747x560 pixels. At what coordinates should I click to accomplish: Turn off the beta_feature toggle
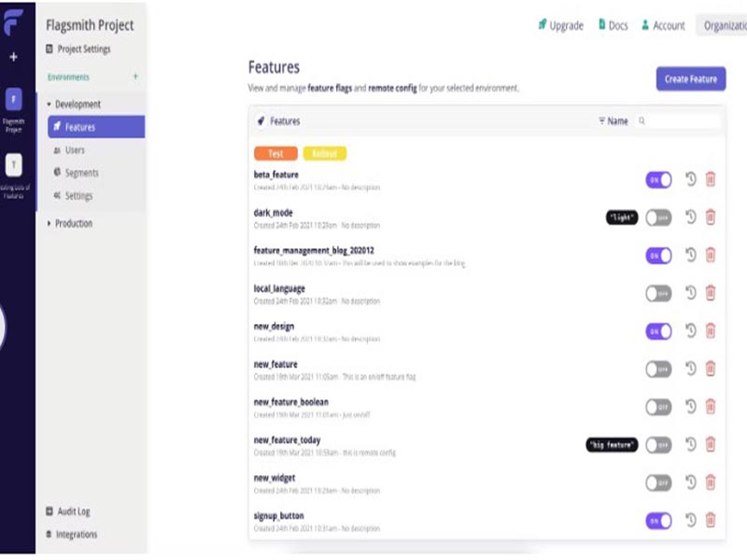tap(658, 179)
